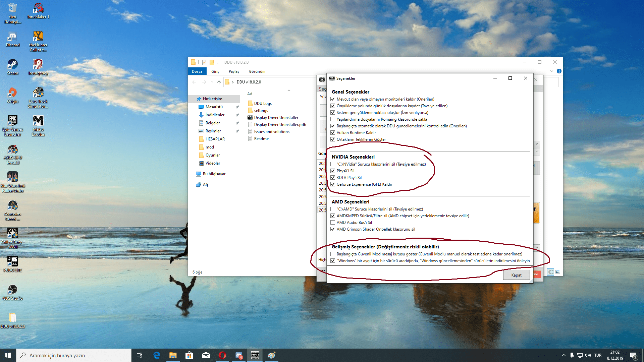
Task: Open quick access toolbar customize dropdown
Action: [x=218, y=62]
